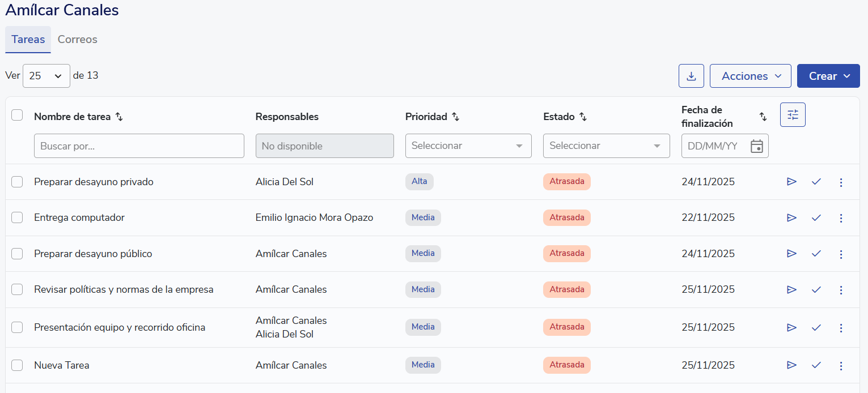868x393 pixels.
Task: Select the Revisar políticas y normas checkbox
Action: (x=17, y=289)
